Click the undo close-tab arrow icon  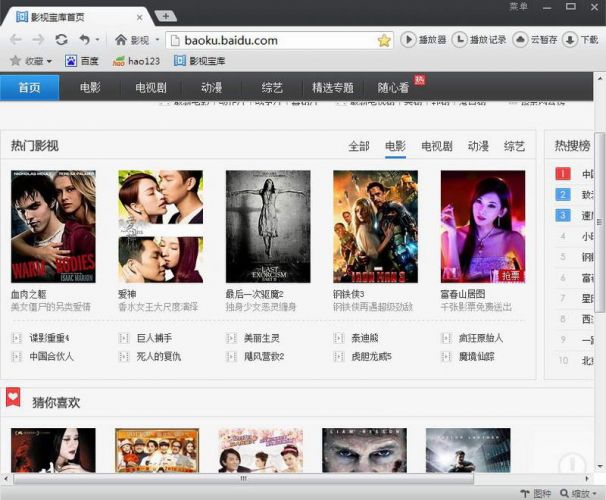[x=84, y=39]
